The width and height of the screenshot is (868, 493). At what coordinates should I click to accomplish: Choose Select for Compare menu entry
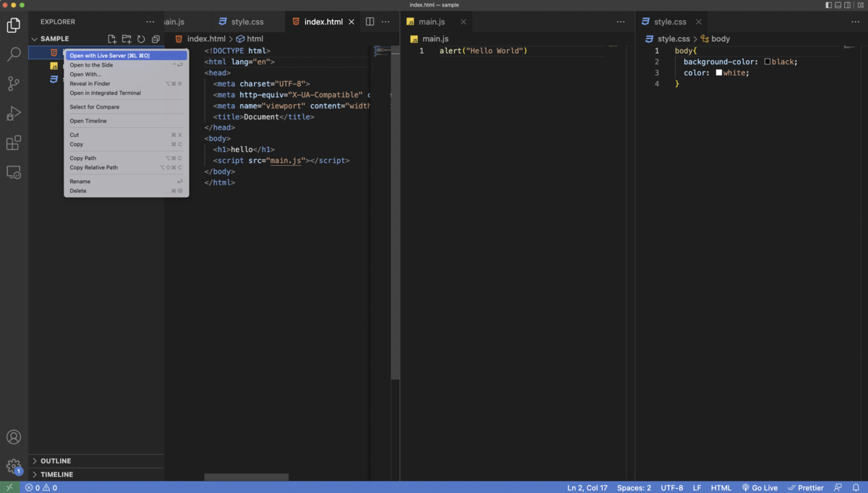127,107
